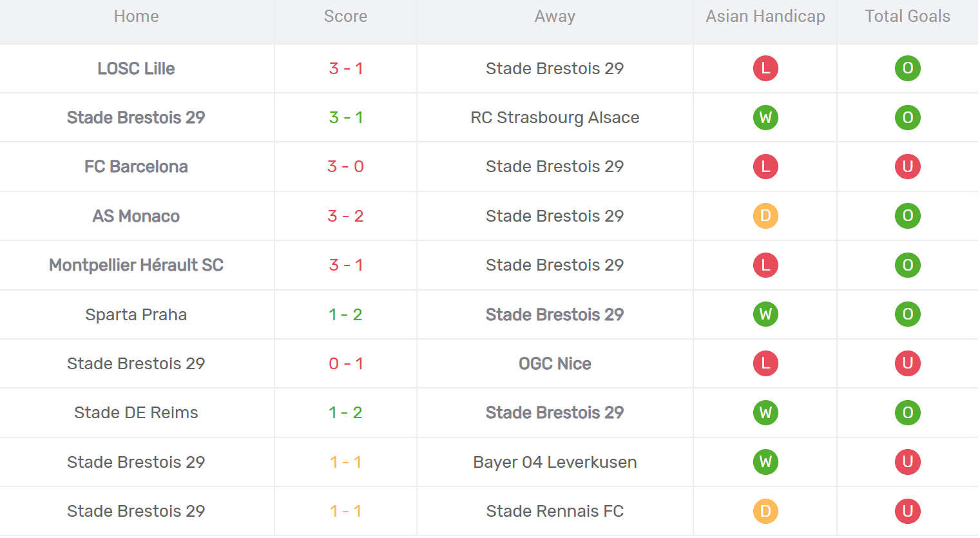Click the Score column header
This screenshot has height=538, width=980.
[x=345, y=16]
